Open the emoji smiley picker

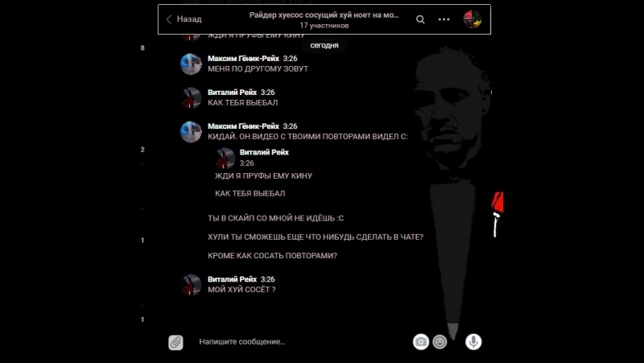440,341
